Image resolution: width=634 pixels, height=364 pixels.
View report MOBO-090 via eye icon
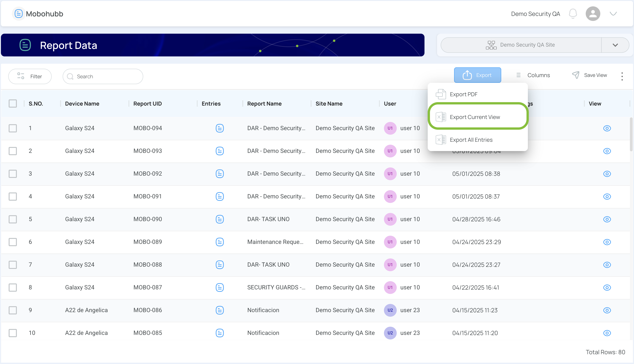tap(607, 219)
